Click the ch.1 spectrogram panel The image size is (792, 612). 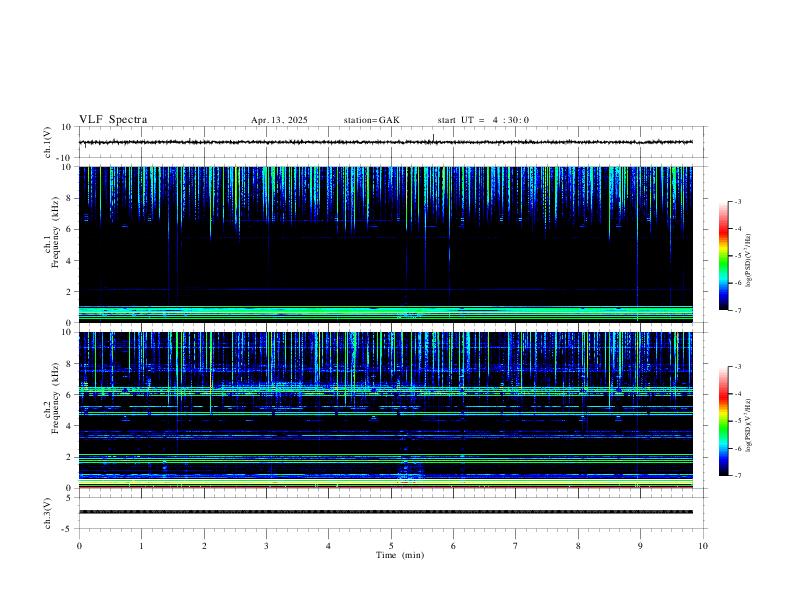(x=385, y=244)
